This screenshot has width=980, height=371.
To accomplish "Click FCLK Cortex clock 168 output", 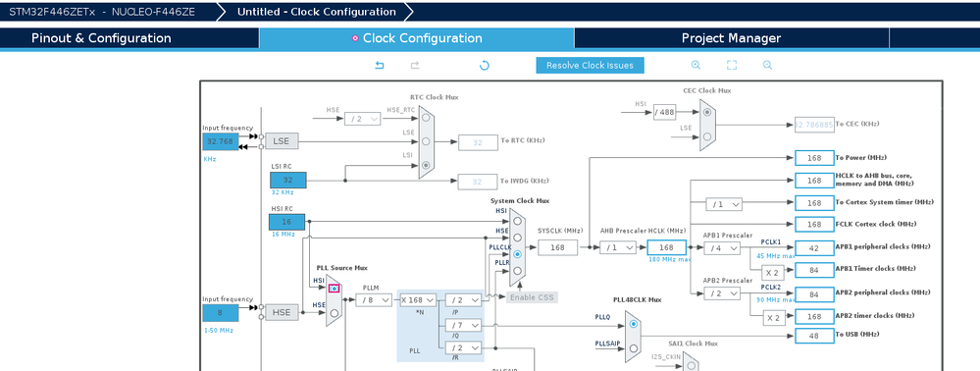I will (x=814, y=224).
